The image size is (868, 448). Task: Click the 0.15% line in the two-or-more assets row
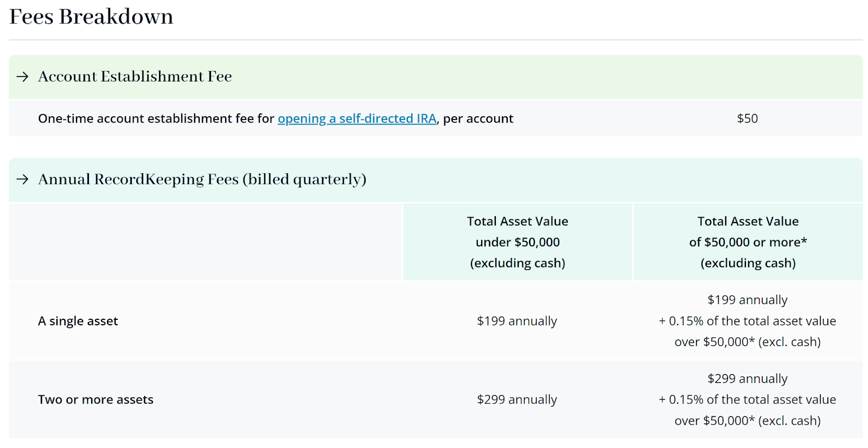(x=747, y=400)
